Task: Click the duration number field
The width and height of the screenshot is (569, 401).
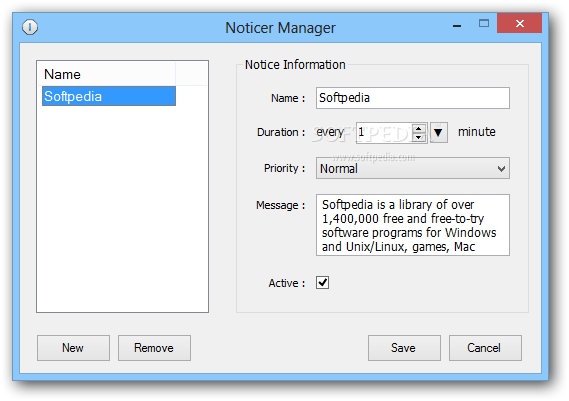Action: pos(384,132)
